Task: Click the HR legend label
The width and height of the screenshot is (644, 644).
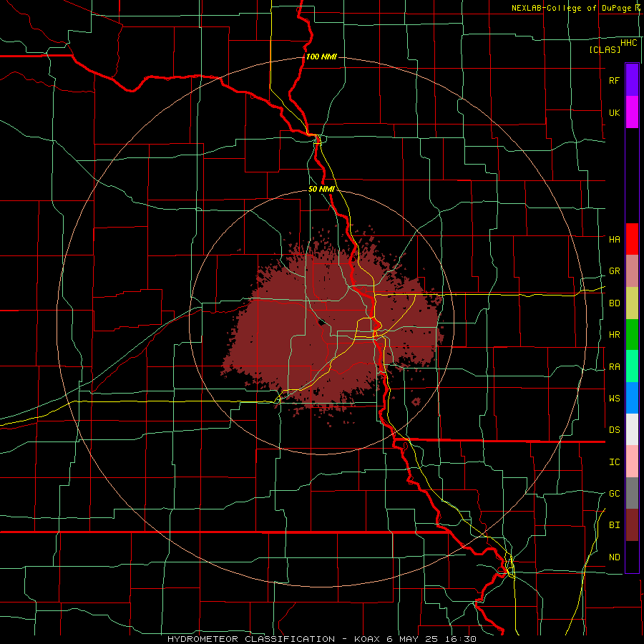Action: click(x=614, y=335)
